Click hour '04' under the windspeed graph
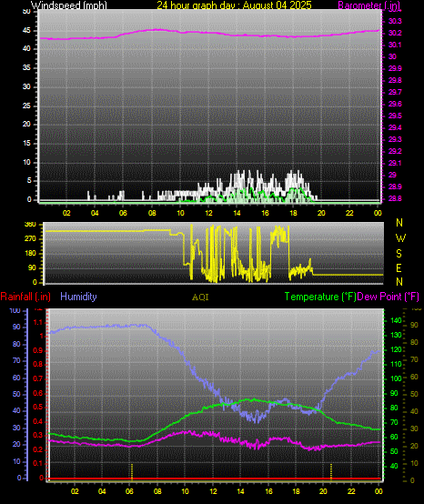The height and width of the screenshot is (504, 424). tap(95, 213)
